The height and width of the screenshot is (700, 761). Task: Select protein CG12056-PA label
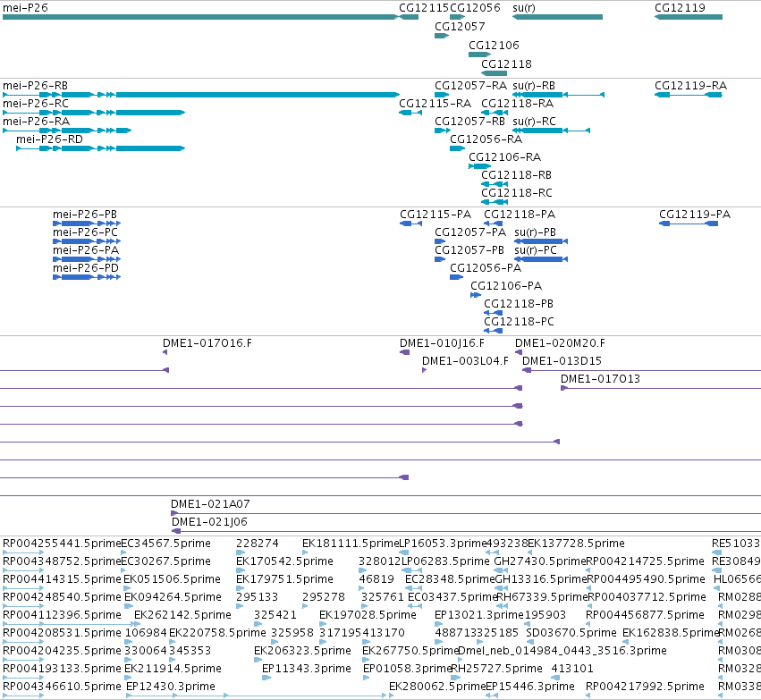click(x=486, y=268)
